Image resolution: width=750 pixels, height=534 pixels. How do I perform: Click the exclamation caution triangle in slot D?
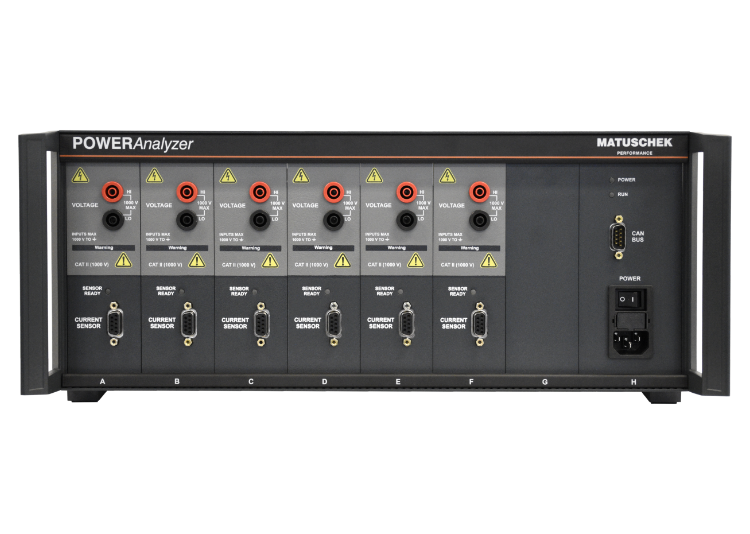(x=342, y=260)
